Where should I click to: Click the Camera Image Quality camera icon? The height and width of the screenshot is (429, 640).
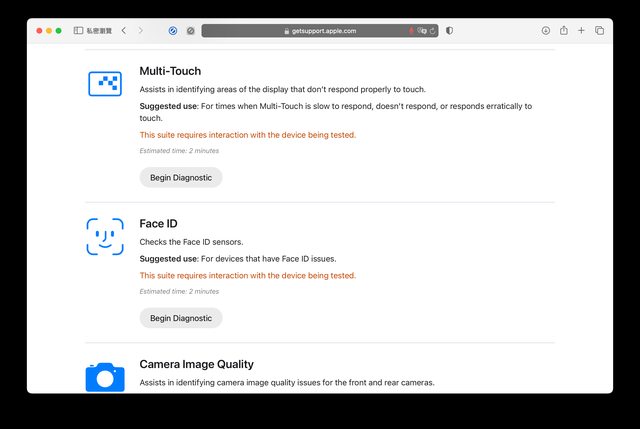[x=105, y=377]
